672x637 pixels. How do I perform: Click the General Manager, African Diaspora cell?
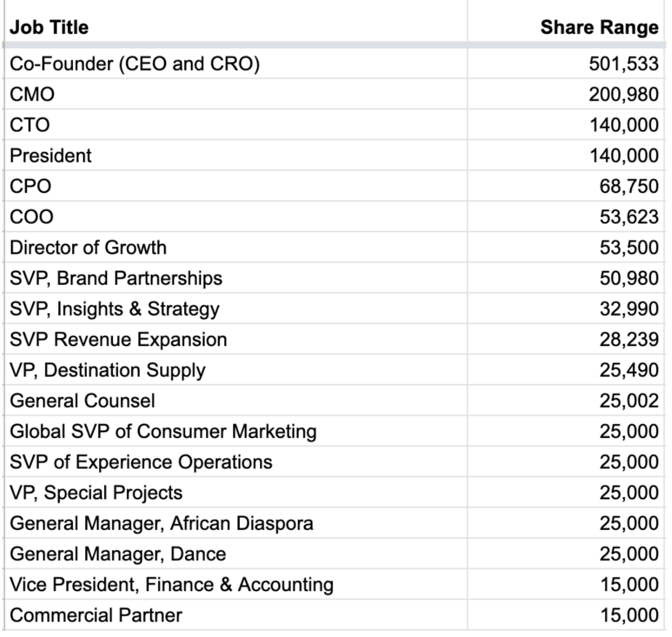point(162,524)
